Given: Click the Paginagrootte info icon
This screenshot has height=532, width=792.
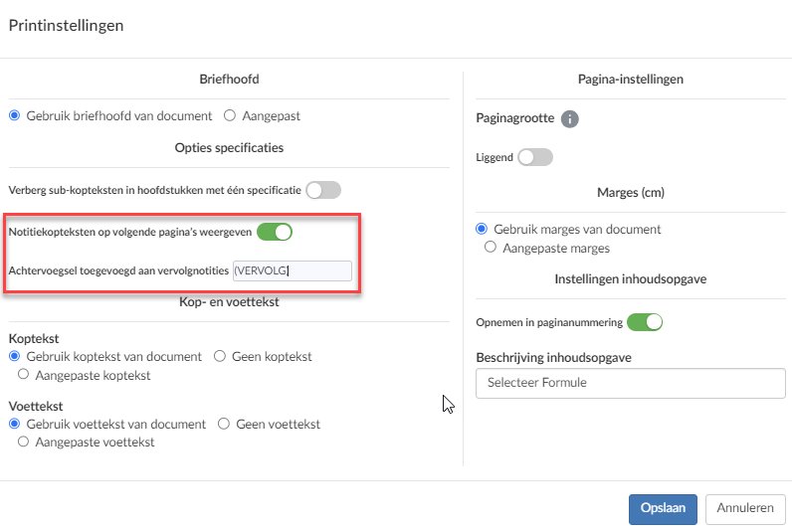Looking at the screenshot, I should (x=570, y=119).
